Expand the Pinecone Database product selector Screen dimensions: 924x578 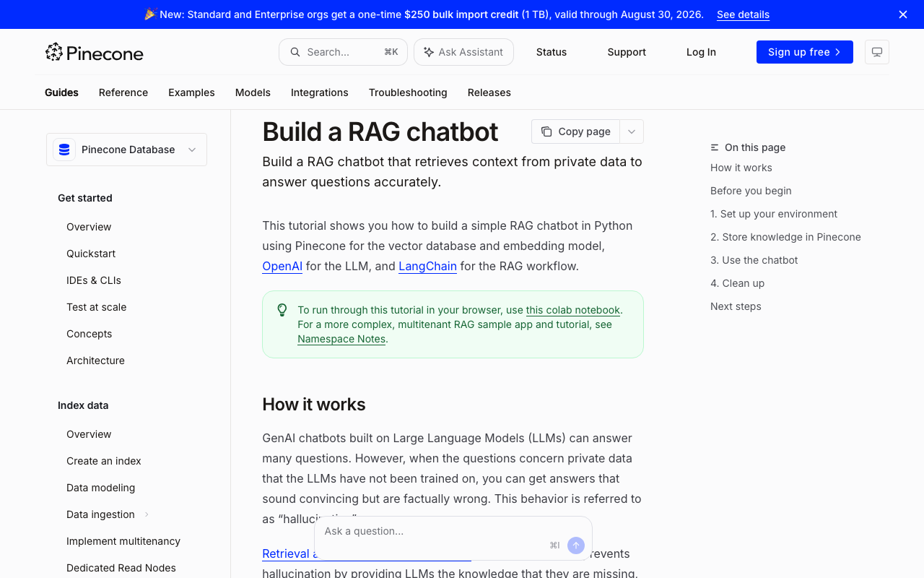(x=126, y=150)
